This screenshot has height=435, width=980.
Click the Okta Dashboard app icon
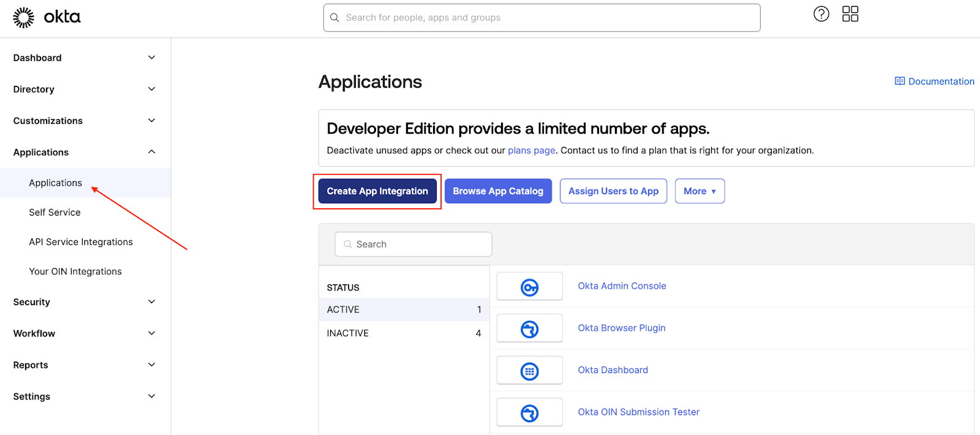529,371
